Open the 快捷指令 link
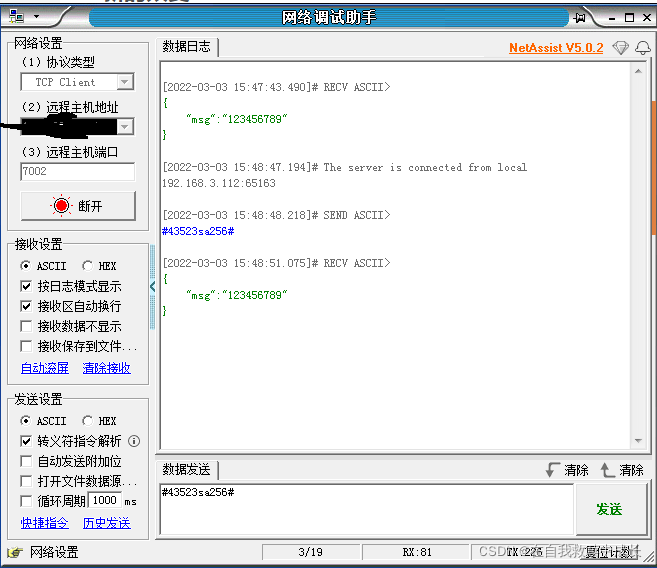The image size is (657, 568). pos(45,523)
